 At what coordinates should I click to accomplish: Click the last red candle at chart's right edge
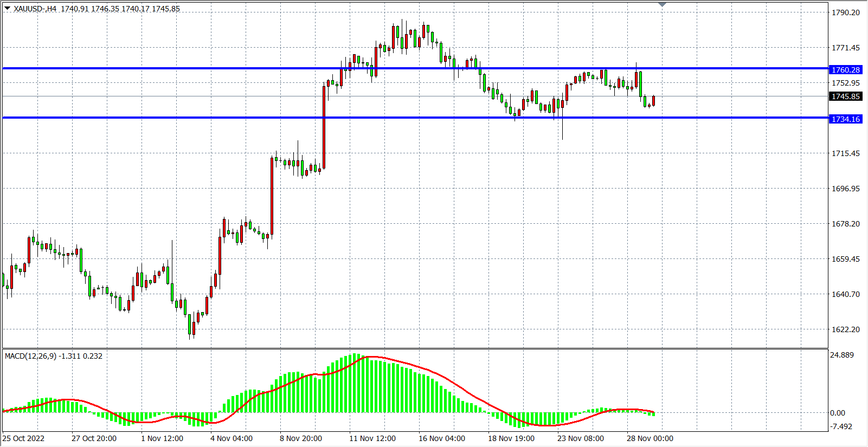pos(654,100)
